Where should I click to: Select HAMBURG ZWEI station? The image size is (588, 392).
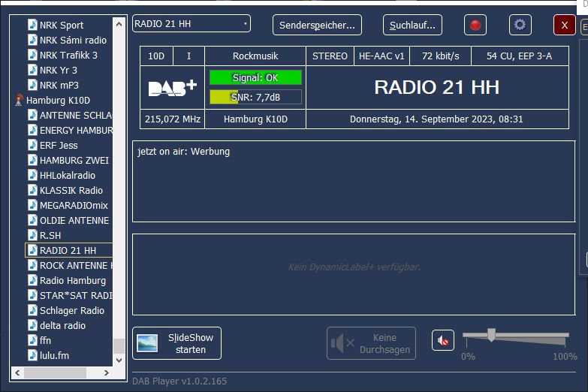pyautogui.click(x=74, y=160)
